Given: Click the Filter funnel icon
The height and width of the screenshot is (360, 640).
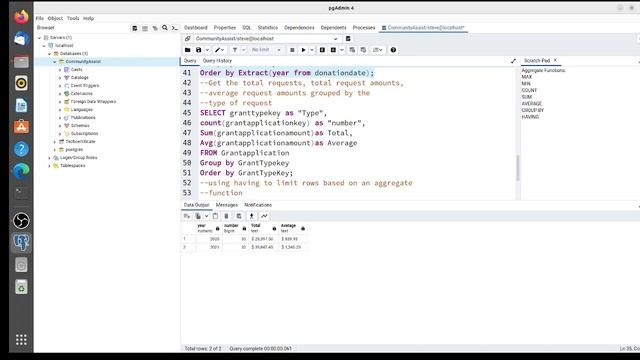Looking at the screenshot, I should click(x=235, y=50).
